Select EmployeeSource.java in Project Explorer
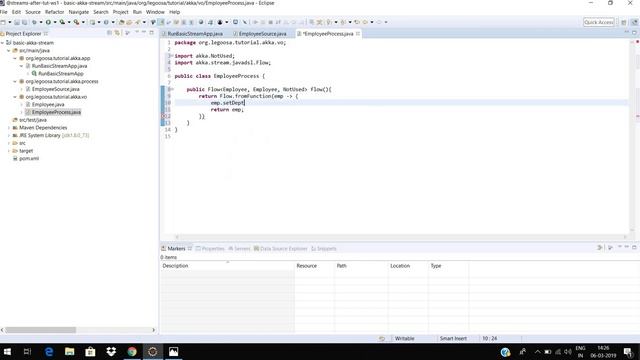This screenshot has height=360, width=640. [x=56, y=89]
